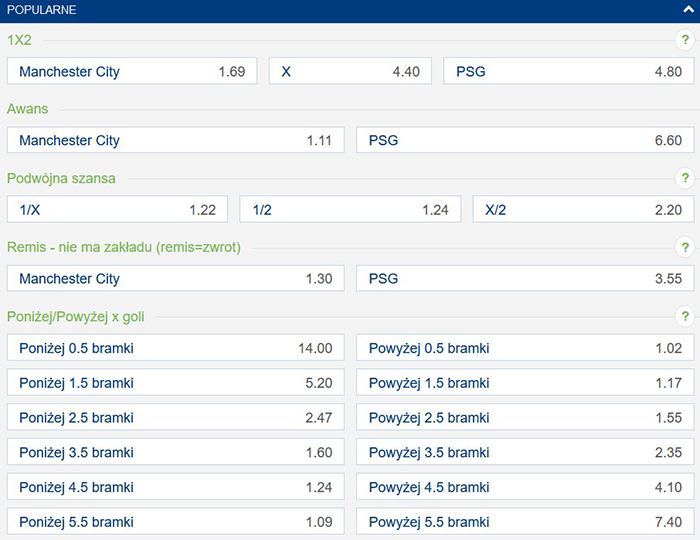Select Powyżej 5.5 bramki at 7.40
The height and width of the screenshot is (540, 700).
pyautogui.click(x=525, y=522)
